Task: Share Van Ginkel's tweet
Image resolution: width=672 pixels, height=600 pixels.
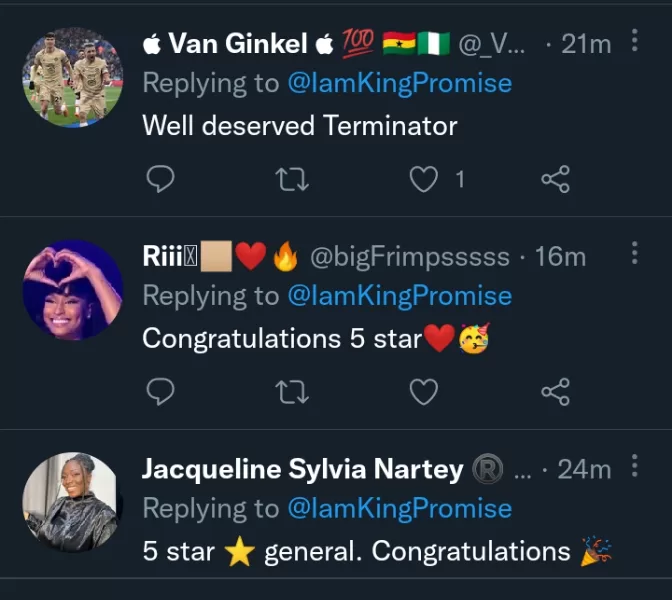Action: coord(555,179)
